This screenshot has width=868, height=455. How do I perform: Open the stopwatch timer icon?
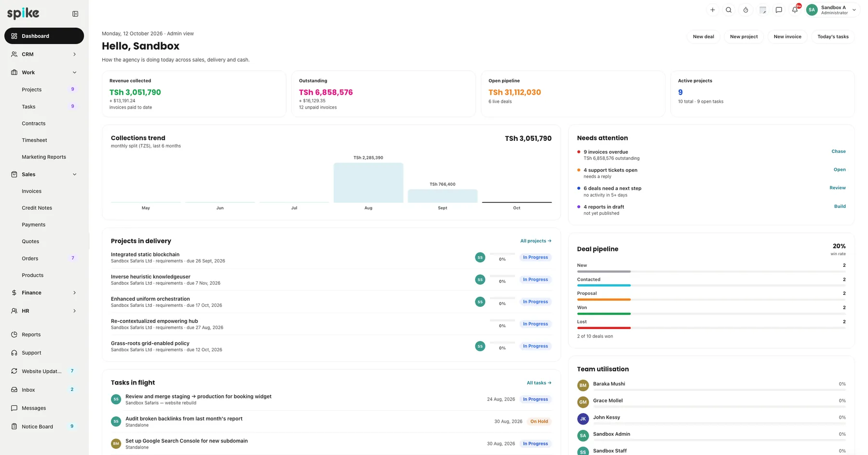[746, 10]
